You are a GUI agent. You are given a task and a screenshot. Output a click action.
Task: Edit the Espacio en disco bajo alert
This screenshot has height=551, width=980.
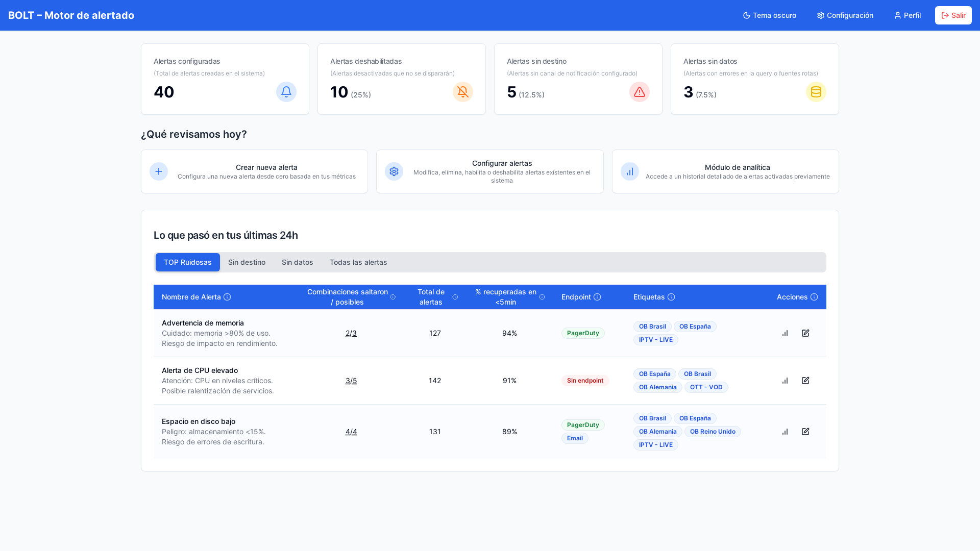click(x=805, y=432)
